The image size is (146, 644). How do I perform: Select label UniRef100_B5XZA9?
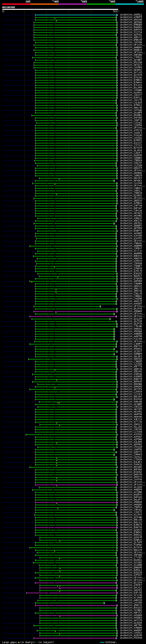tap(131, 63)
